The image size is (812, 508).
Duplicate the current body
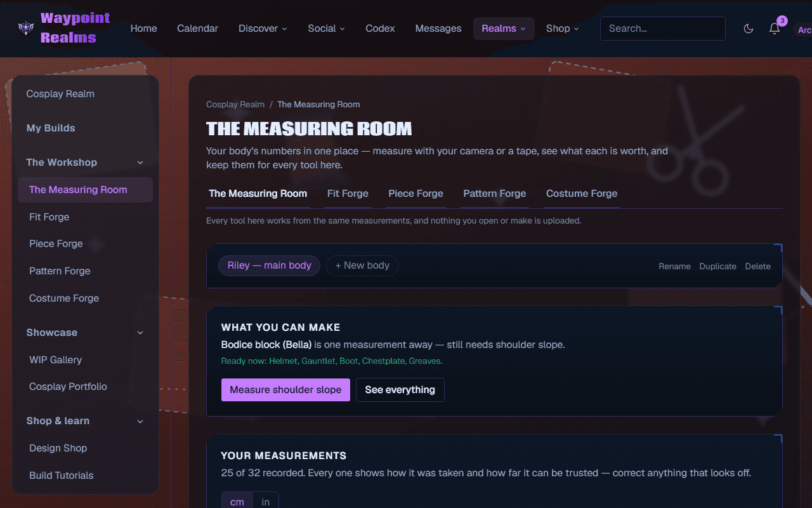(717, 267)
